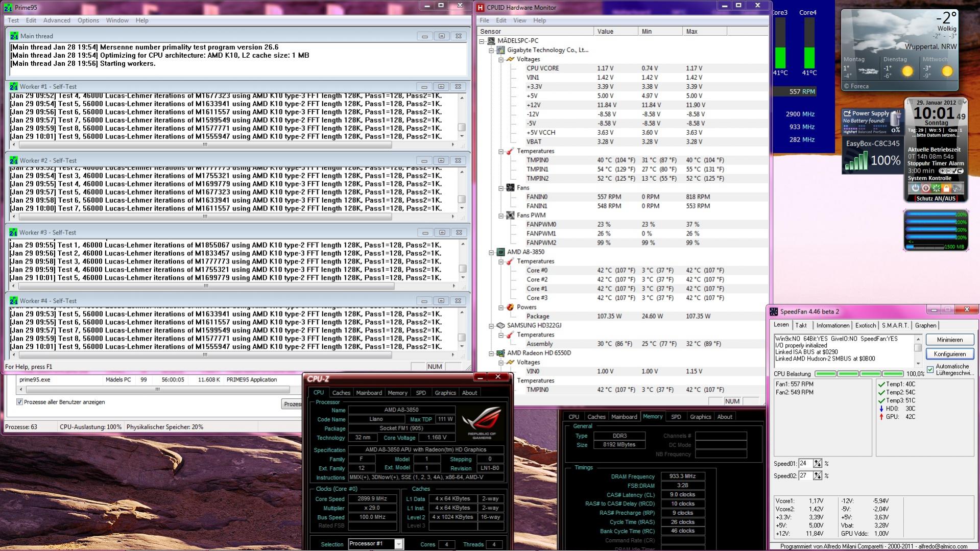Click the SAMSUNG HD322GJ hard drive icon
Image resolution: width=980 pixels, height=551 pixels.
[501, 325]
